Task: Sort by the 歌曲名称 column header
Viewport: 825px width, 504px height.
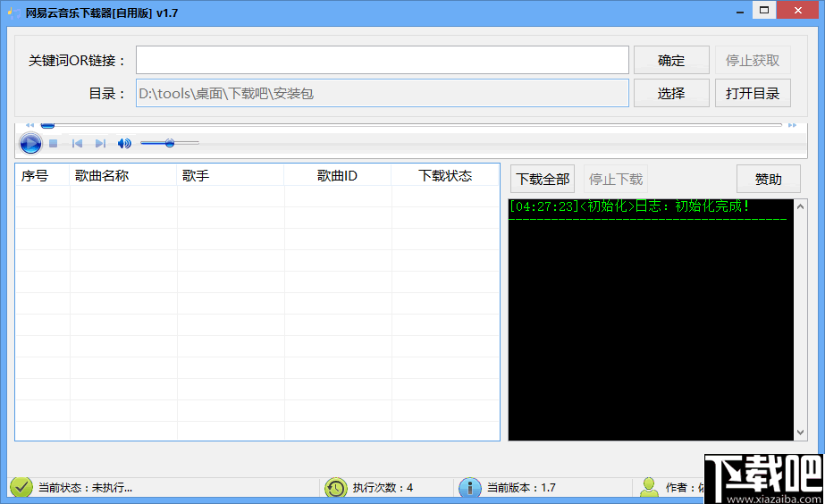Action: click(123, 175)
